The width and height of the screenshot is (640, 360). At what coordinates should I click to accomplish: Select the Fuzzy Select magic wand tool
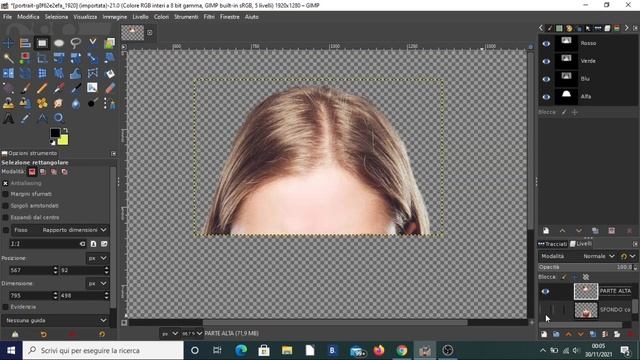(x=8, y=58)
